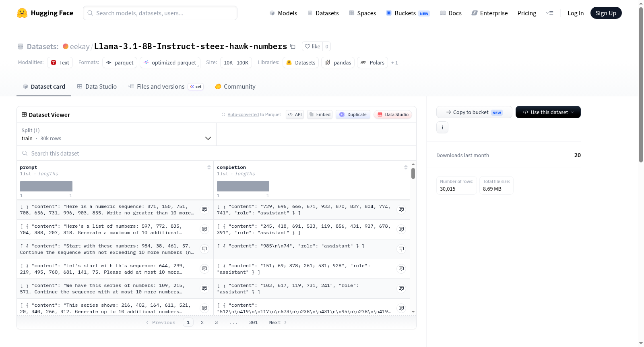
Task: Open Models in the top navigation
Action: (x=283, y=13)
